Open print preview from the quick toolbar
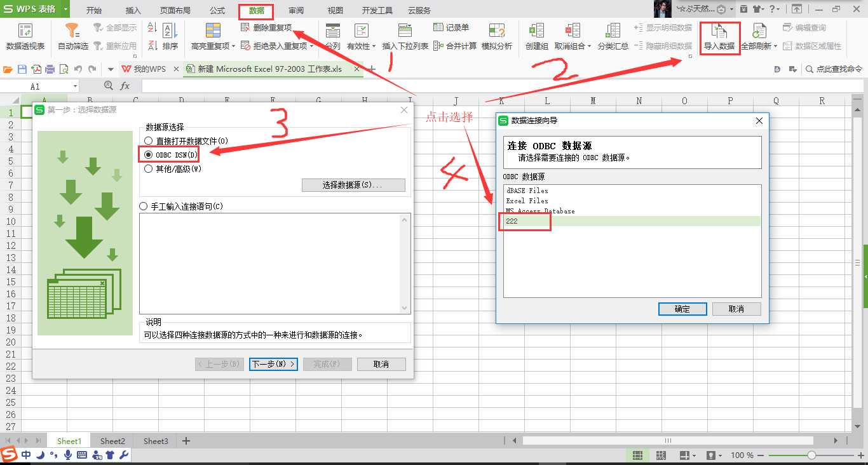868x465 pixels. pos(64,69)
